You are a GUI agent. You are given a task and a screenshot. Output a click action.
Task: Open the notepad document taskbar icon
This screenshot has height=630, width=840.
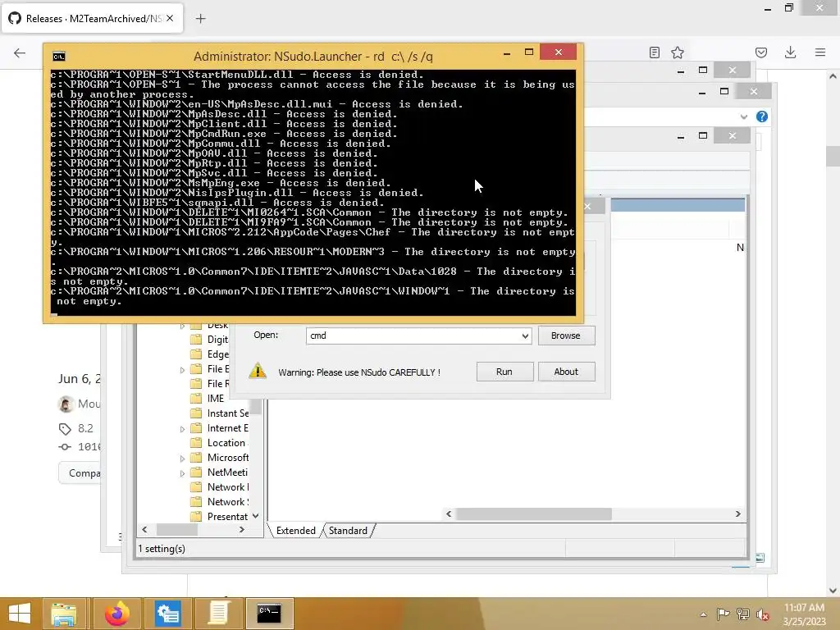[218, 614]
